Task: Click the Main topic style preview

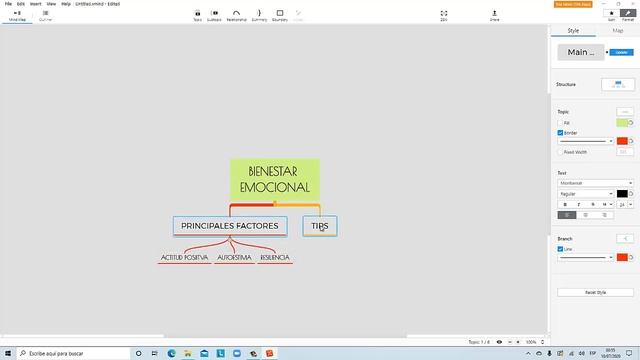Action: click(x=581, y=52)
